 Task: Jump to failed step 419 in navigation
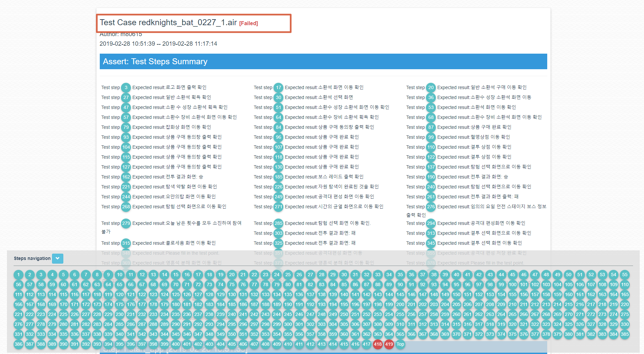pos(389,344)
